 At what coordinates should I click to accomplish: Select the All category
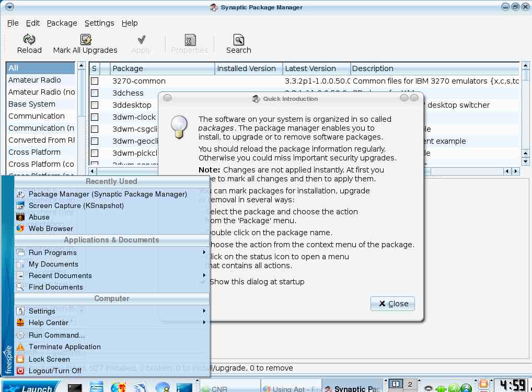41,68
